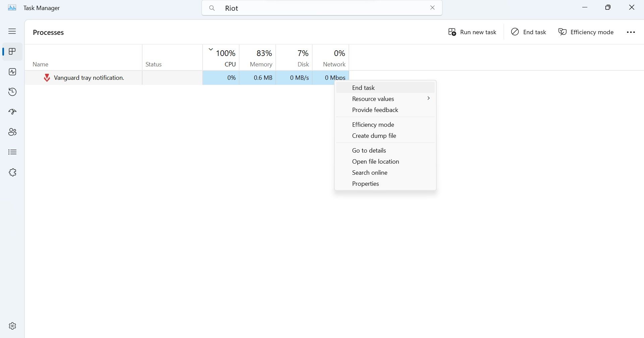This screenshot has height=338, width=644.
Task: Open Task Manager settings gear
Action: (12, 326)
